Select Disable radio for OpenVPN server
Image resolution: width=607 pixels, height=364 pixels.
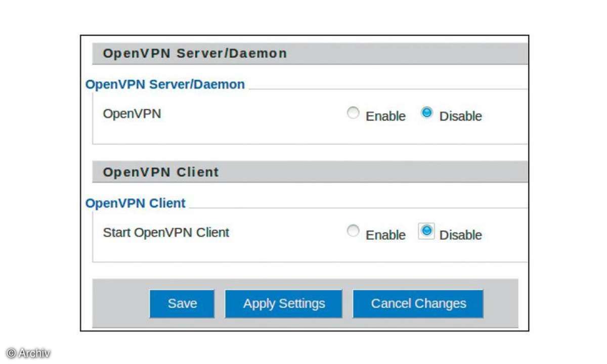coord(427,113)
